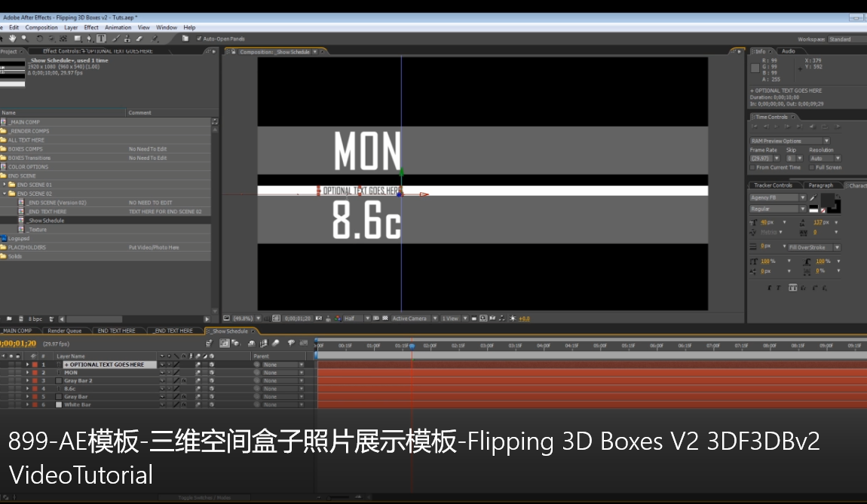Enable the Full Screen checkbox
The width and height of the screenshot is (867, 504).
[x=812, y=167]
